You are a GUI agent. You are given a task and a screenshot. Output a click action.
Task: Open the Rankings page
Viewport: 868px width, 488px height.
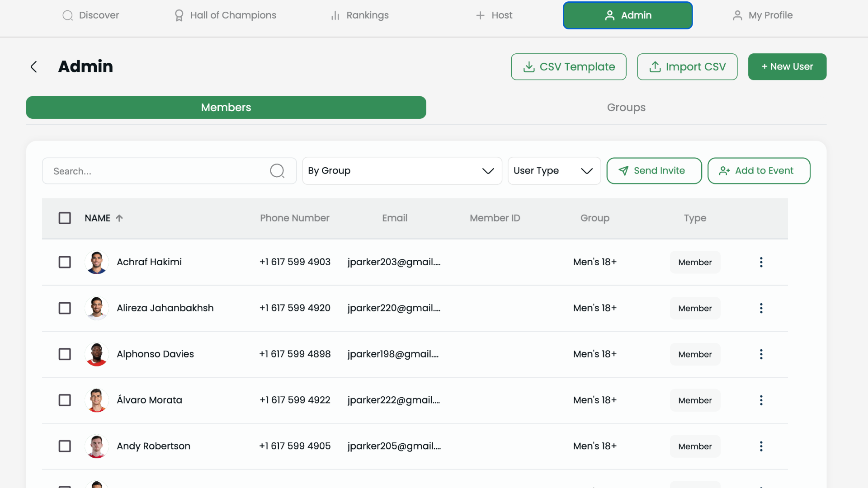pyautogui.click(x=359, y=15)
